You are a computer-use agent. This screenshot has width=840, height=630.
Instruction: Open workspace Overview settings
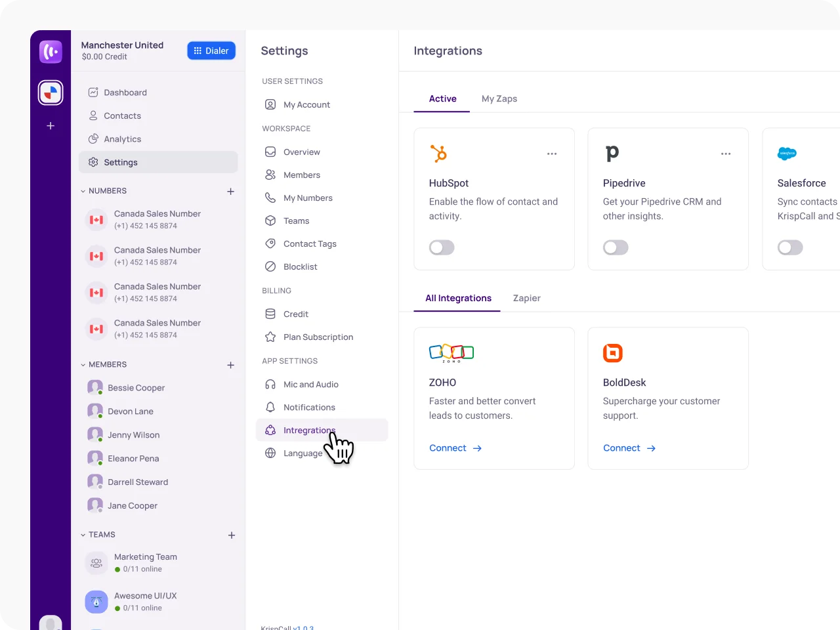point(322,152)
